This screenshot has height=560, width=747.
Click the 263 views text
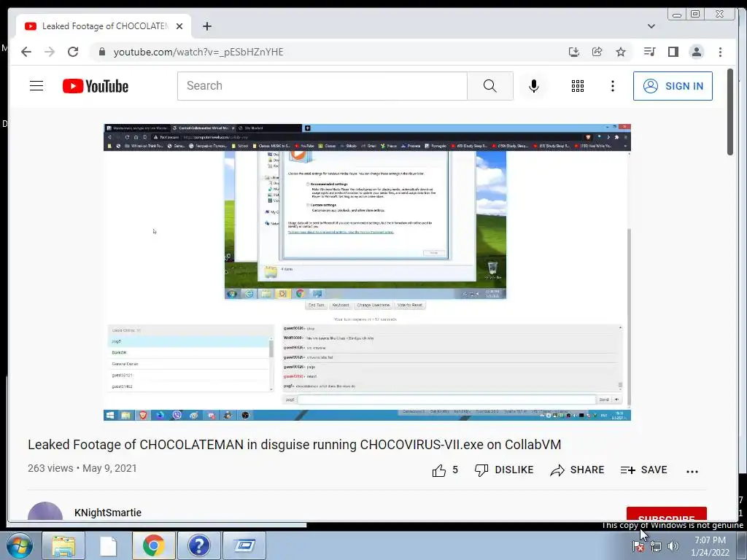pos(50,469)
